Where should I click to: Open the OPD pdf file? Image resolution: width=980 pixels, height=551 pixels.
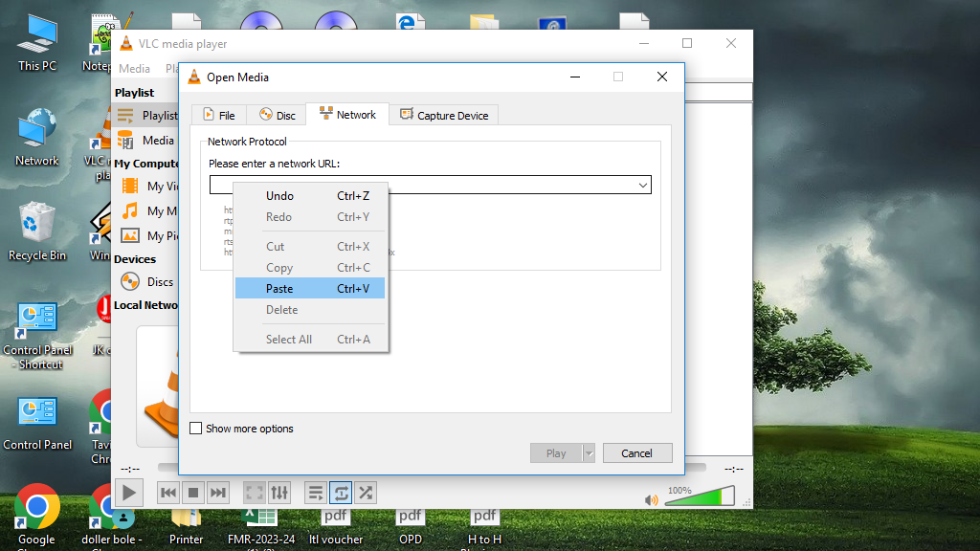(x=410, y=526)
